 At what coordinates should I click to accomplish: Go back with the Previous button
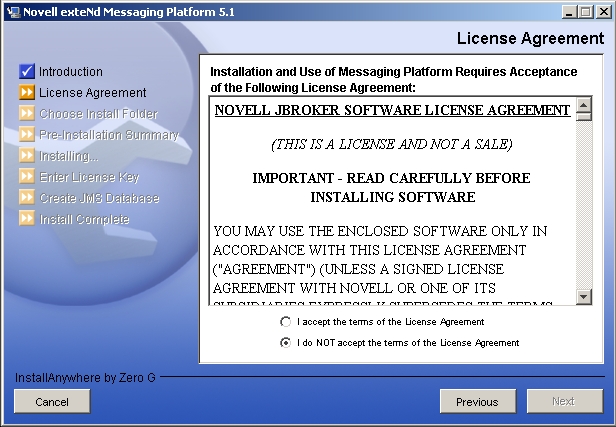pos(478,401)
